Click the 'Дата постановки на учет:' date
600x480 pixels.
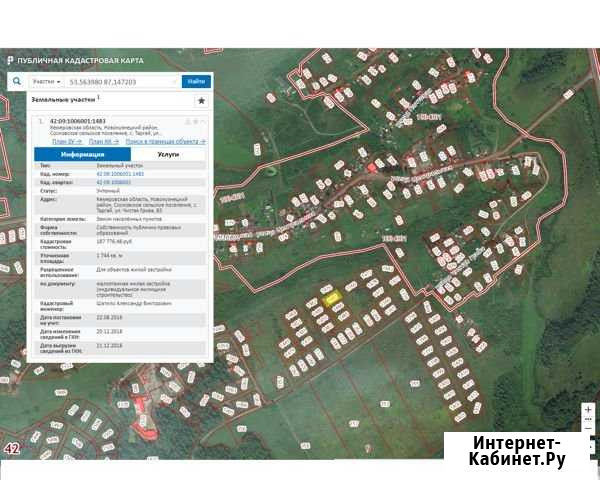coord(109,317)
